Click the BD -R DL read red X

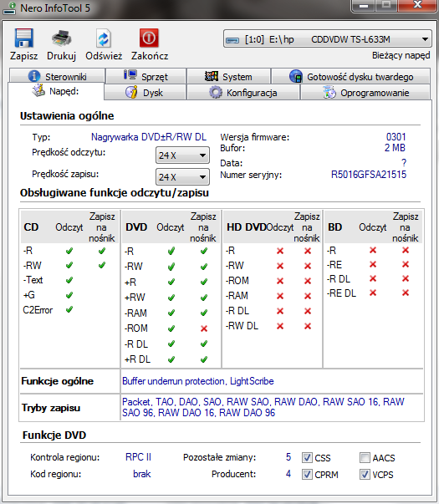point(373,278)
